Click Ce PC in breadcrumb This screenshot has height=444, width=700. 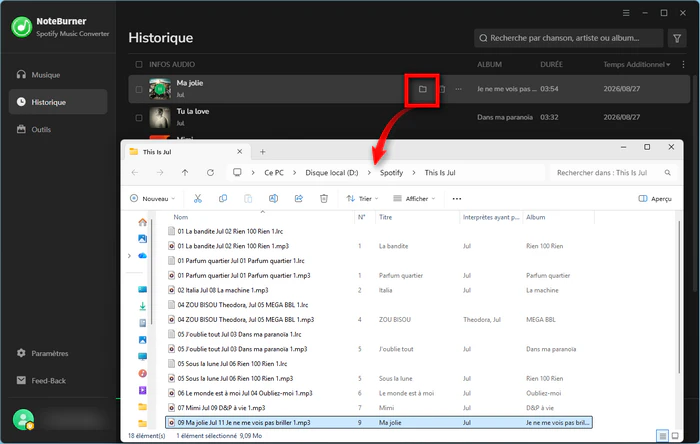coord(274,173)
